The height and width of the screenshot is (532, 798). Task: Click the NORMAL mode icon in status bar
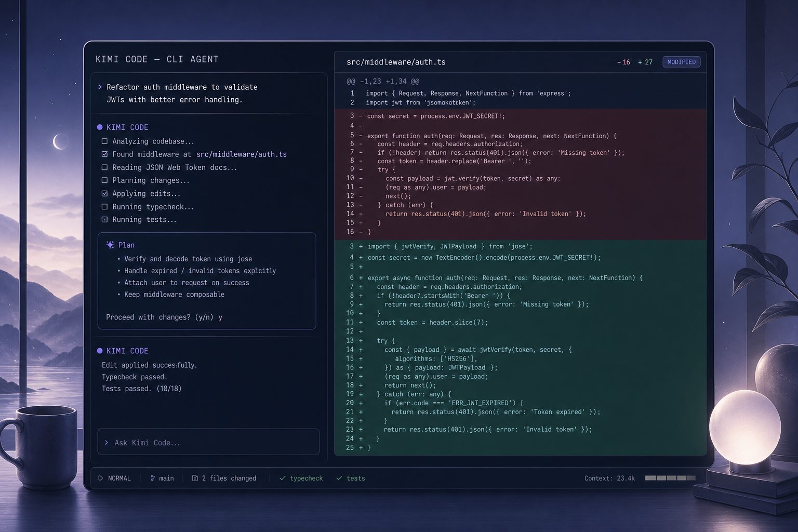pyautogui.click(x=101, y=478)
